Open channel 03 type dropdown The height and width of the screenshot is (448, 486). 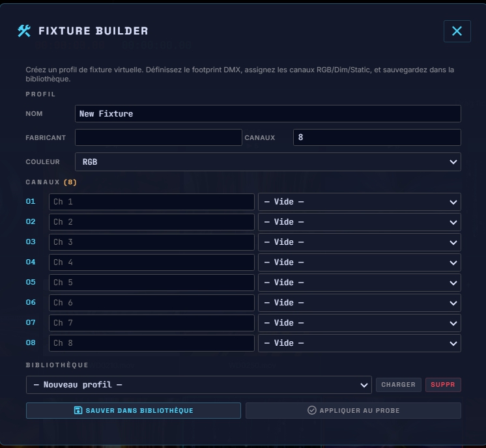pyautogui.click(x=360, y=242)
